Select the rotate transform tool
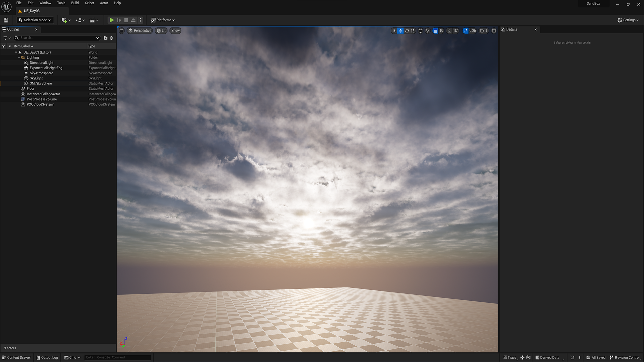644x362 pixels. point(407,31)
